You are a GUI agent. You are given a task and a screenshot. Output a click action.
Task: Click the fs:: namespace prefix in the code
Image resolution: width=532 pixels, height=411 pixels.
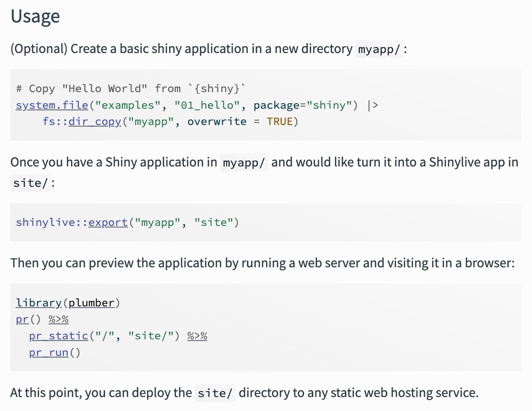tap(55, 122)
